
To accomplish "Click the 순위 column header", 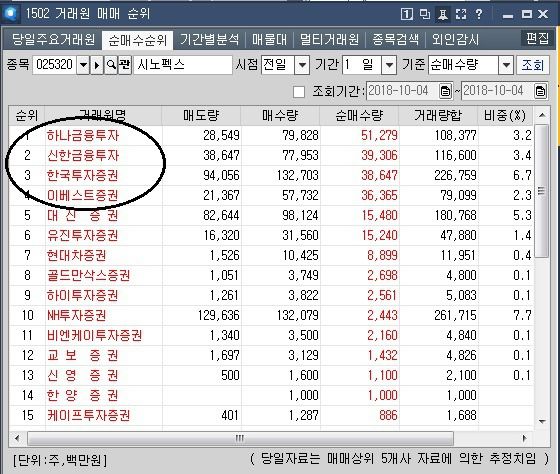I will pos(27,115).
